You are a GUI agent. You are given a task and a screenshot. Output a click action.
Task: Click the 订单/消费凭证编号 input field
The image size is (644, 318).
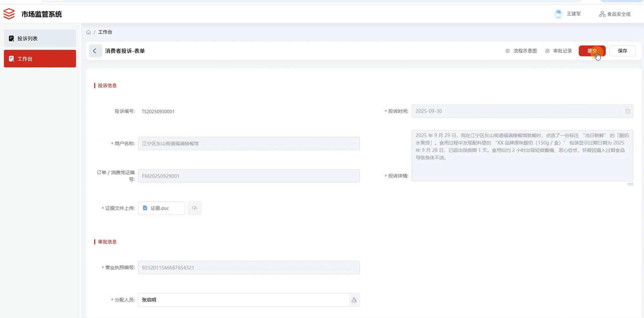tap(249, 176)
